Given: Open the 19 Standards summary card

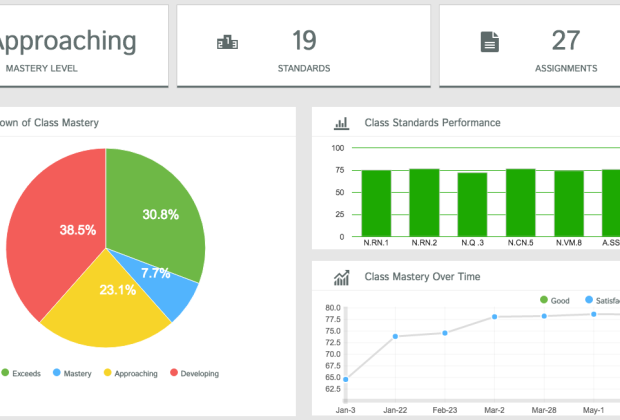Looking at the screenshot, I should 304,45.
